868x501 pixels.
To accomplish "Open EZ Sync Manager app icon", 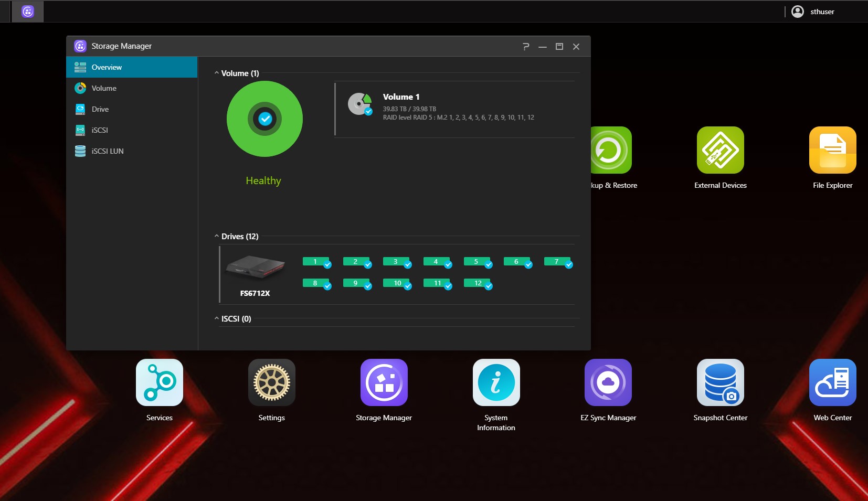I will point(608,382).
